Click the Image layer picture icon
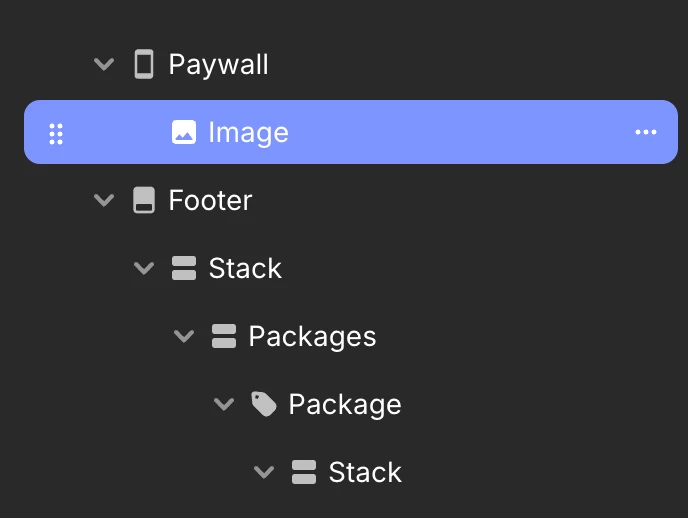Screen dimensions: 688x518 pos(183,132)
